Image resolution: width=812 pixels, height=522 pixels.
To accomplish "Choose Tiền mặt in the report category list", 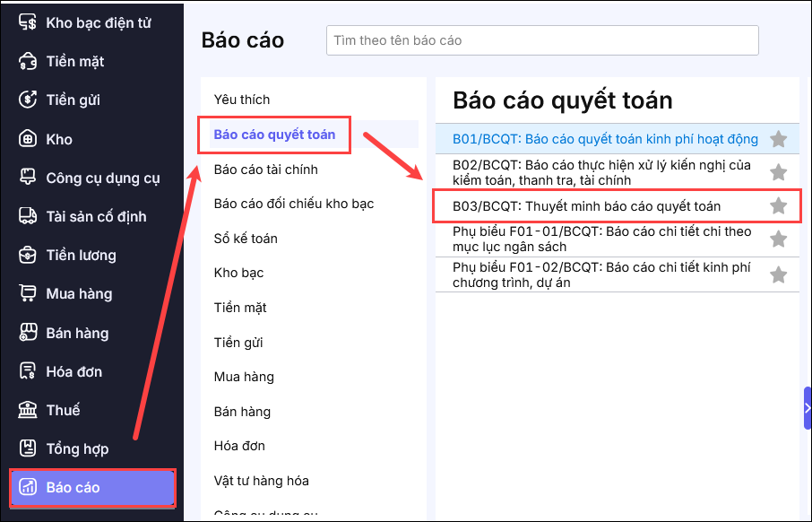I will click(240, 308).
